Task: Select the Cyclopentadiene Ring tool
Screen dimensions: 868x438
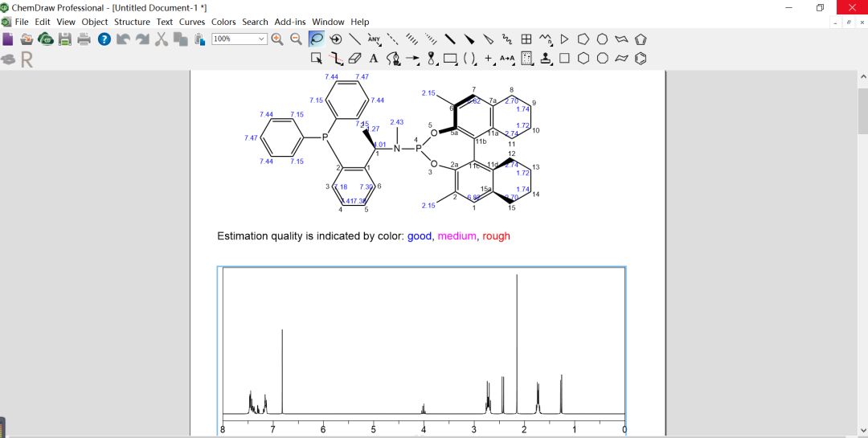Action: (641, 39)
